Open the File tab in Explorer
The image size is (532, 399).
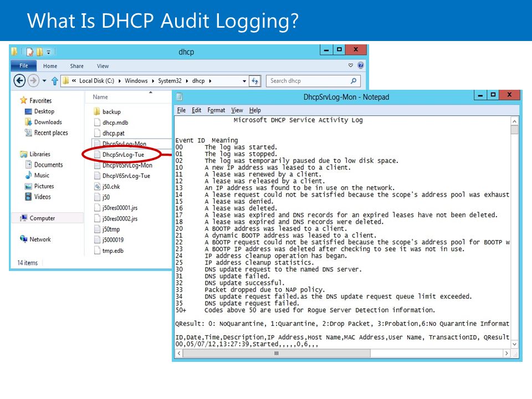(x=24, y=66)
